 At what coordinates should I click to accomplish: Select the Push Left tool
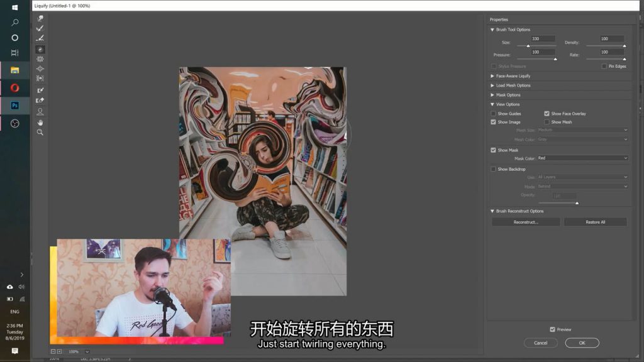[x=40, y=79]
